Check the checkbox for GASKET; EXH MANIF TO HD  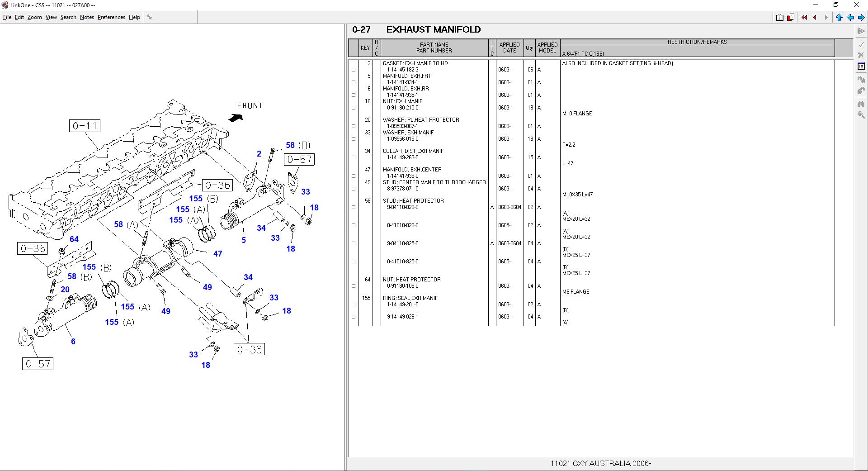point(353,70)
